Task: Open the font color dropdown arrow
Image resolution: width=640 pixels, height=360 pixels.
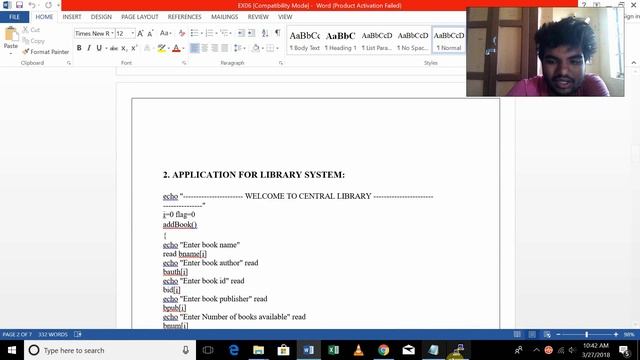Action: tap(183, 48)
